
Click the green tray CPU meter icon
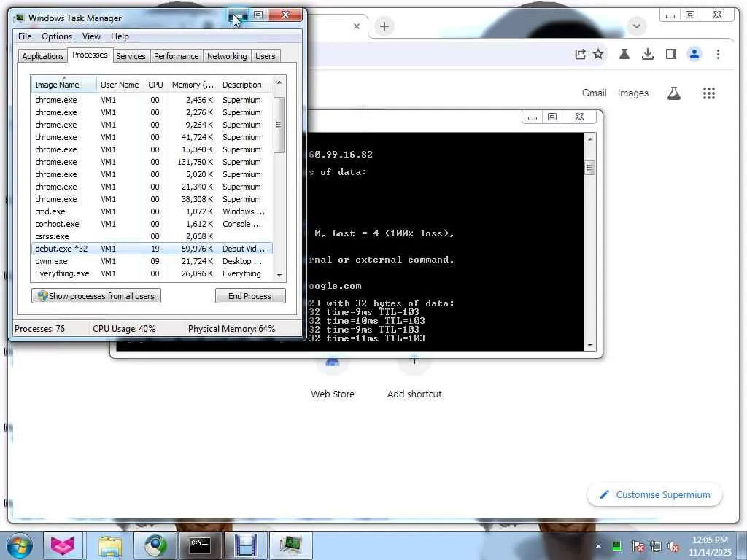click(616, 546)
